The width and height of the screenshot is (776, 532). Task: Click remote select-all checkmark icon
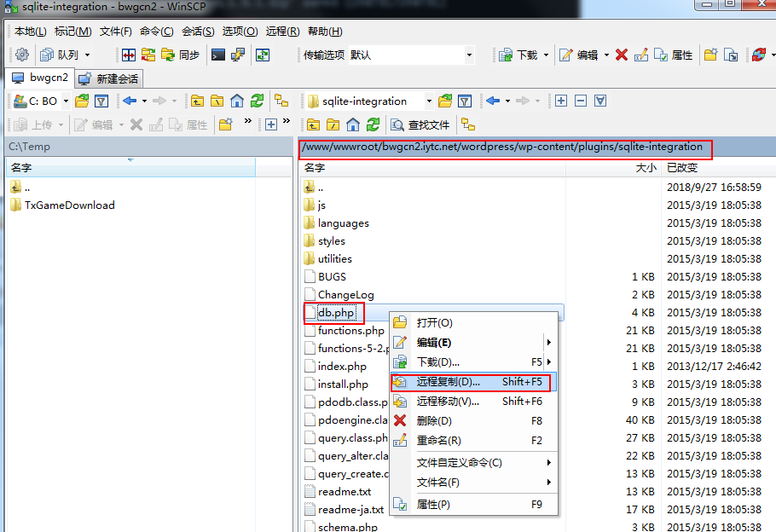pyautogui.click(x=600, y=101)
